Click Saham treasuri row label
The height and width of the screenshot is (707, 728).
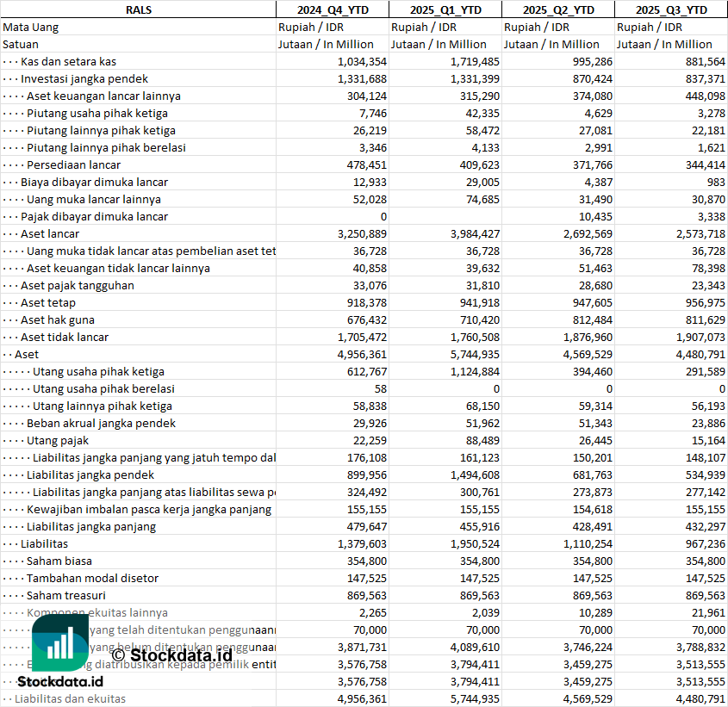click(66, 594)
